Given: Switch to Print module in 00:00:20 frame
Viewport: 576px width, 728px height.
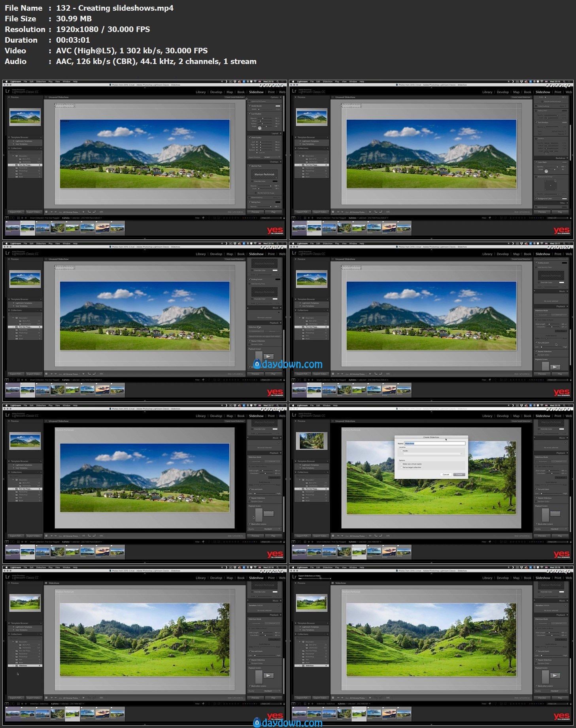Looking at the screenshot, I should [x=271, y=92].
